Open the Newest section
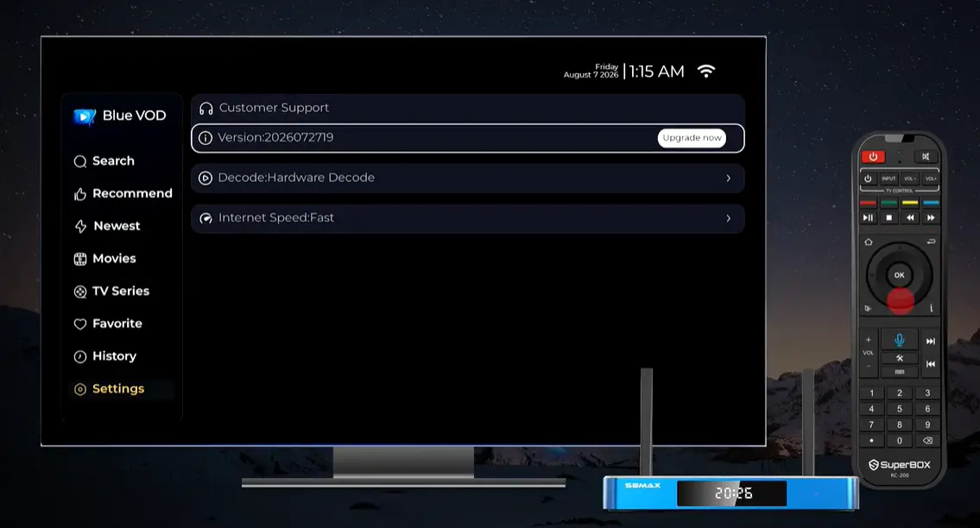This screenshot has height=528, width=980. (107, 226)
